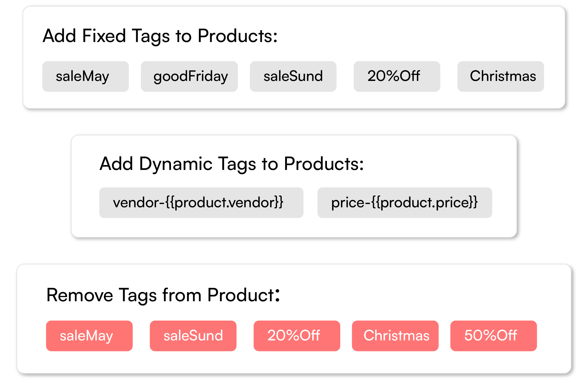
Task: Remove the red Christmas tag
Action: [x=395, y=336]
